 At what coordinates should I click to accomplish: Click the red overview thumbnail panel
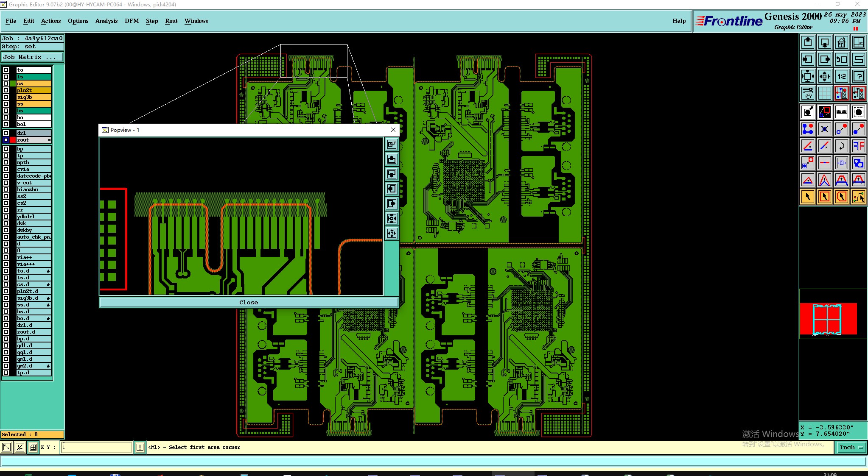click(x=828, y=319)
